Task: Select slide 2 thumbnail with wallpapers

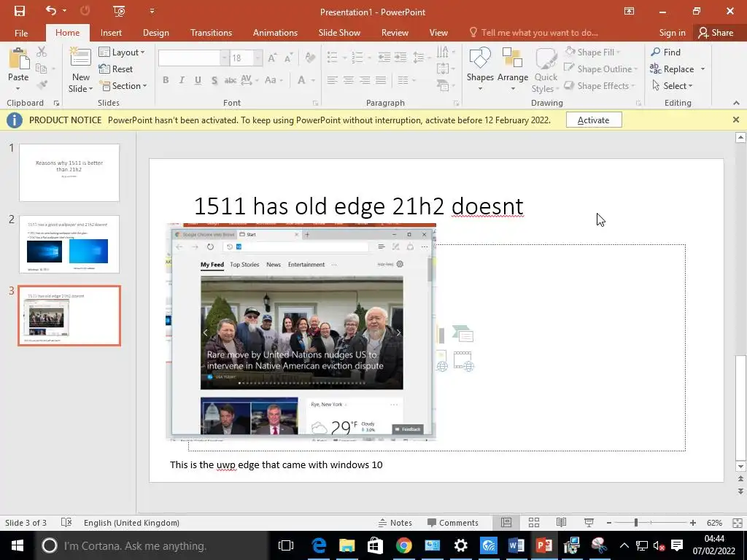Action: click(x=69, y=244)
